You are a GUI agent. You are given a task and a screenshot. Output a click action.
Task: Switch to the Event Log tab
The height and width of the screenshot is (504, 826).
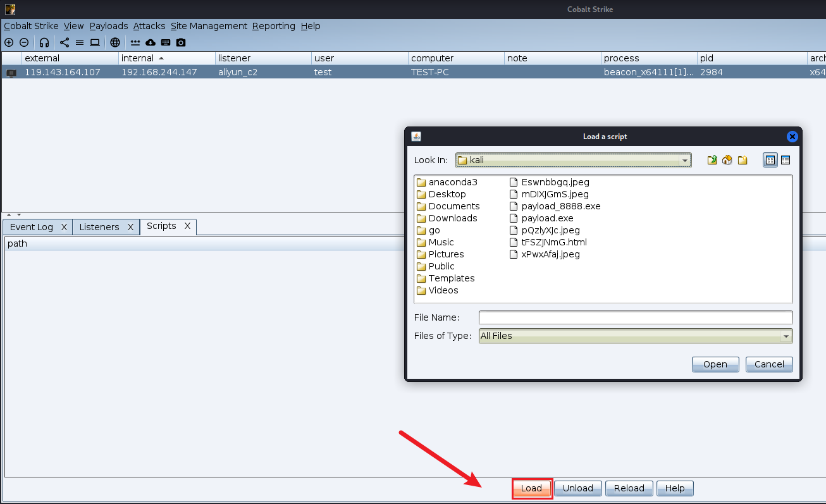point(32,227)
